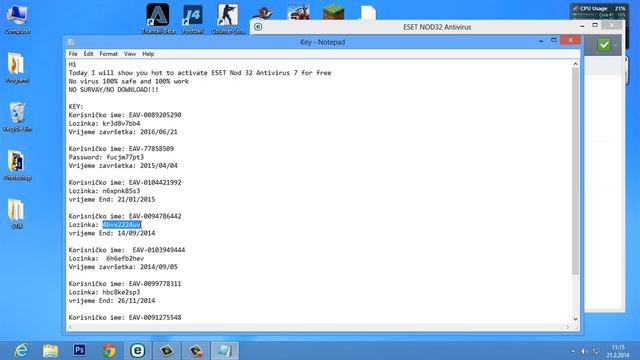Image resolution: width=640 pixels, height=360 pixels.
Task: Open the View menu in Notepad
Action: (130, 54)
